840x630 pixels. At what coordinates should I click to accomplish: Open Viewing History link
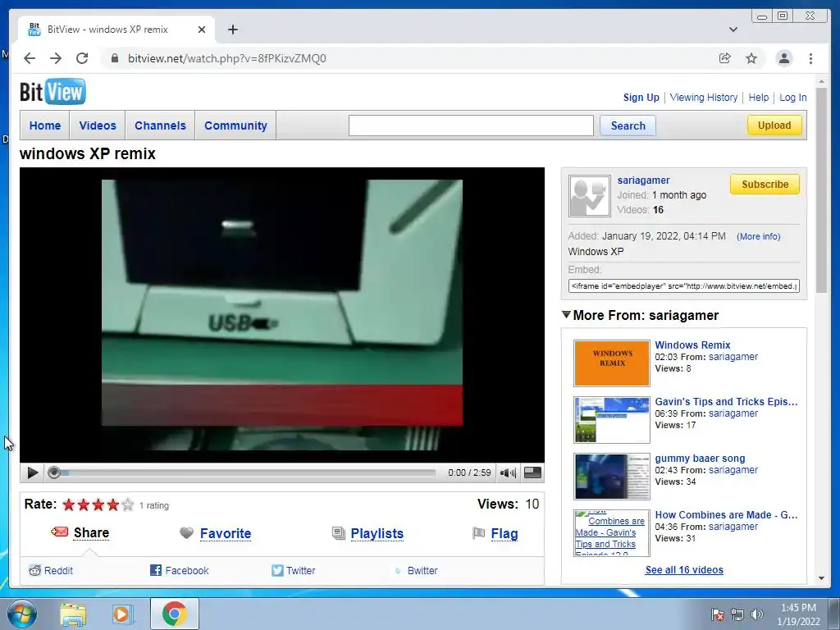(x=704, y=98)
